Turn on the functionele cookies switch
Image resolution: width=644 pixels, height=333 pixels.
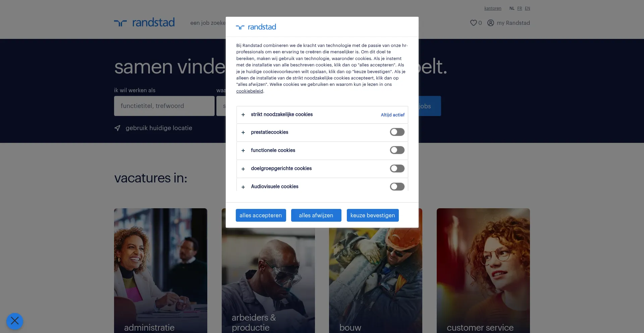click(397, 150)
